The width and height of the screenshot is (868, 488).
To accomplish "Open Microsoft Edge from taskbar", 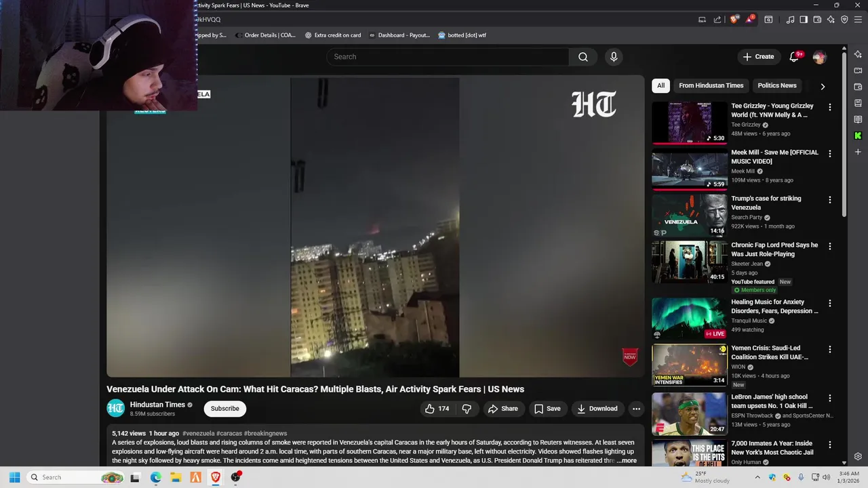I will (155, 477).
